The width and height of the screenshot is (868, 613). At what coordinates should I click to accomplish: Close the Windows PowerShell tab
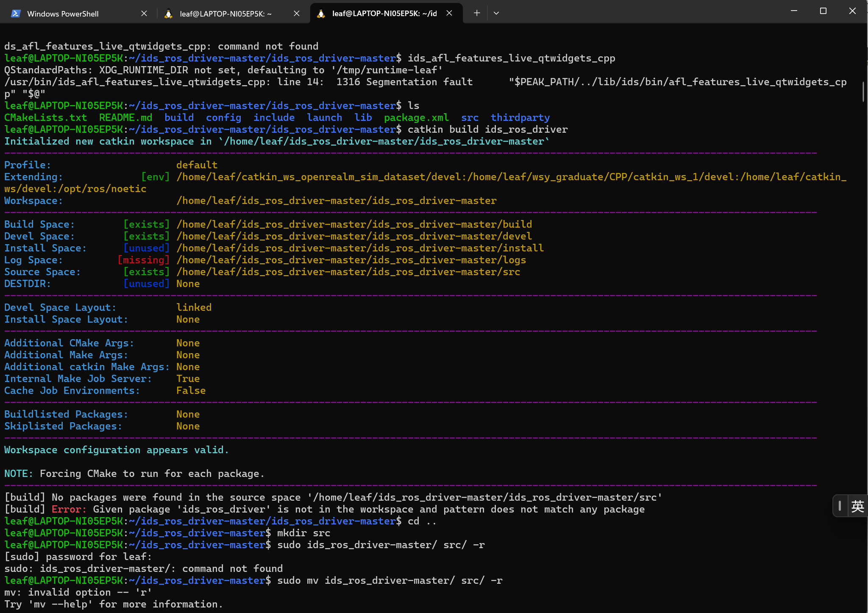tap(144, 14)
